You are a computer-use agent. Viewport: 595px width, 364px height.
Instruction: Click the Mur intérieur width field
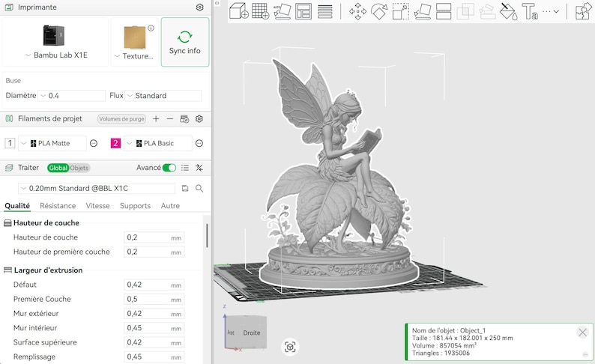click(154, 328)
